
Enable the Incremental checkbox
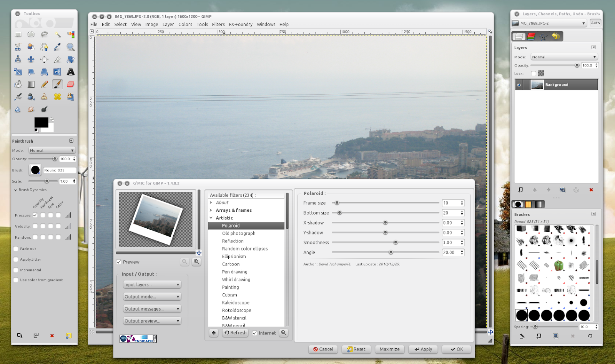16,270
